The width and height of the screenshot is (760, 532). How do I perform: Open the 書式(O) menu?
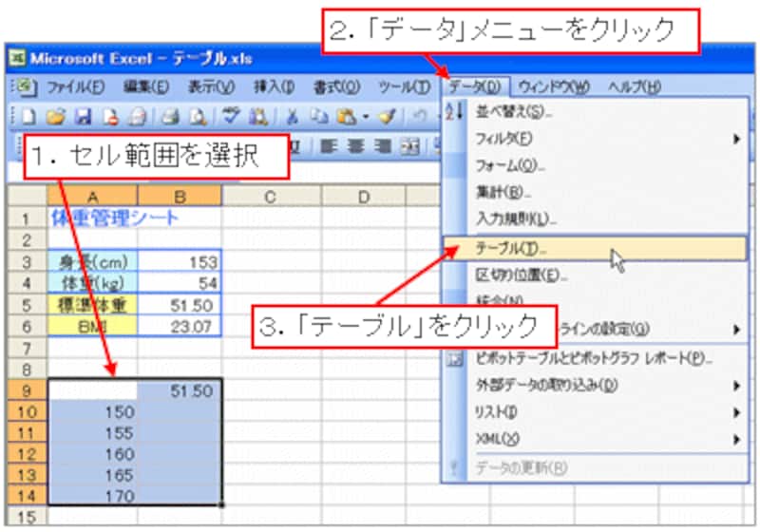click(336, 87)
